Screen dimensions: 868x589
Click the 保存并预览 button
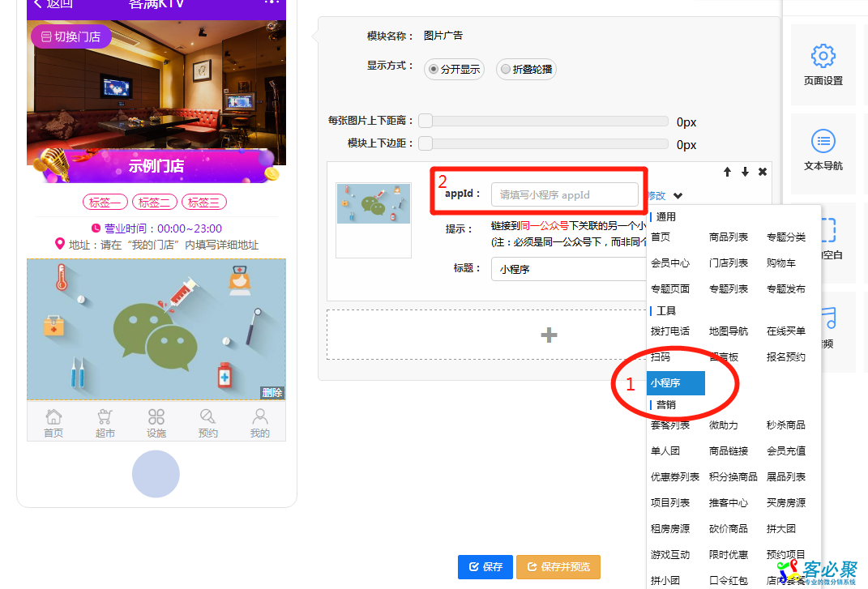[x=558, y=567]
